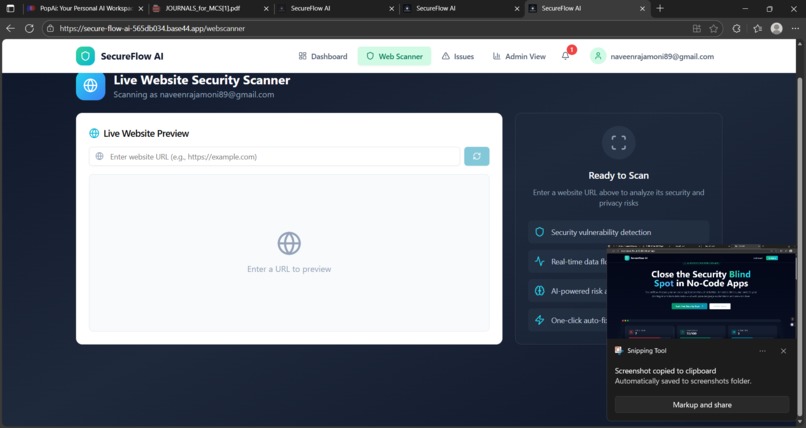Image resolution: width=806 pixels, height=428 pixels.
Task: Add page to favorites star
Action: point(713,29)
